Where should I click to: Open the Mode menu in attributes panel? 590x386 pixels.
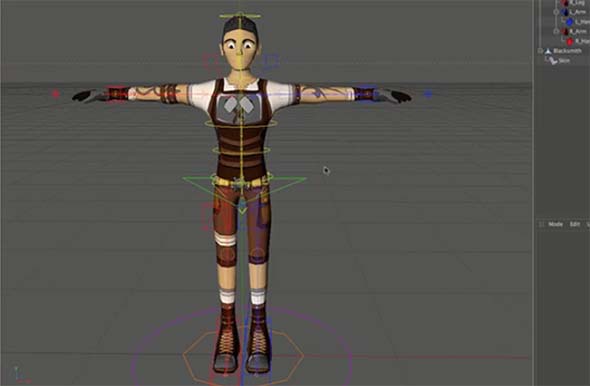pos(555,224)
